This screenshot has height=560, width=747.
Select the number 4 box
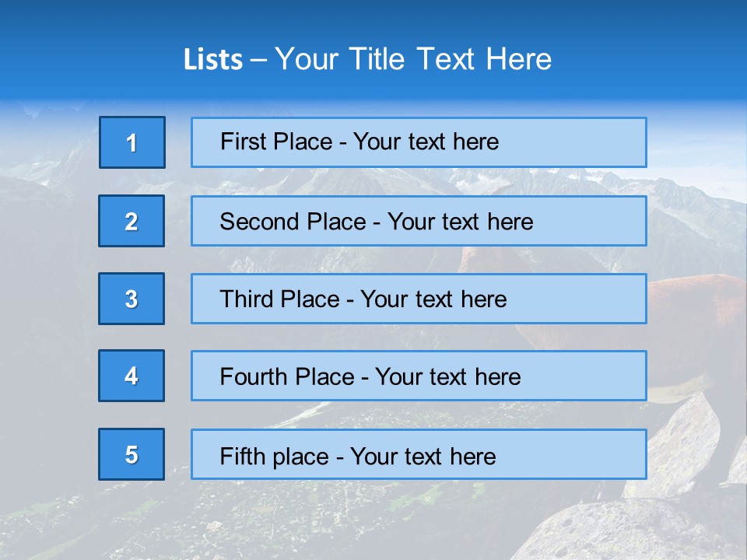coord(132,376)
